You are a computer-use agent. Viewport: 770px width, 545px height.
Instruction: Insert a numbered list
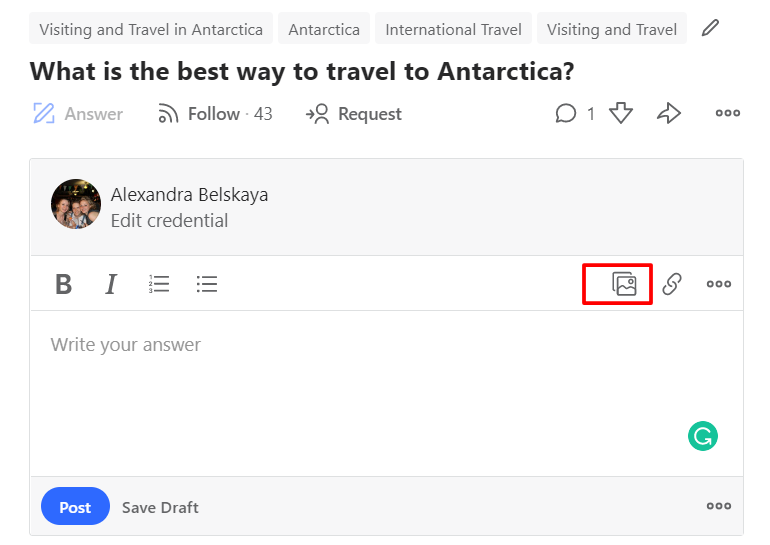pos(159,285)
